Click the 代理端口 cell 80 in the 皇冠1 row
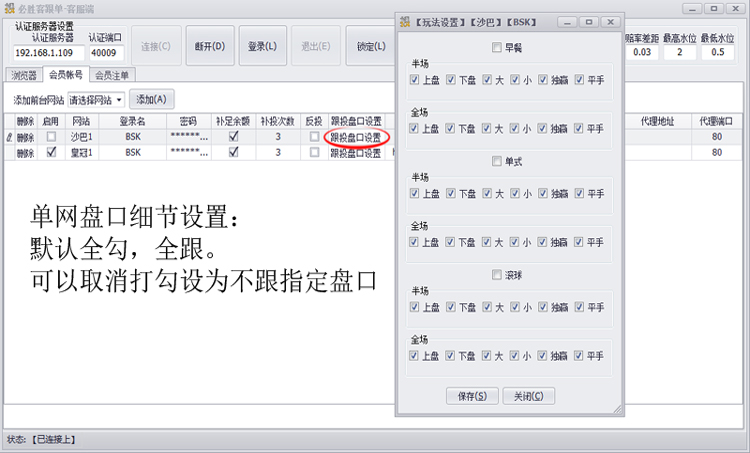Image resolution: width=750 pixels, height=453 pixels. (716, 152)
